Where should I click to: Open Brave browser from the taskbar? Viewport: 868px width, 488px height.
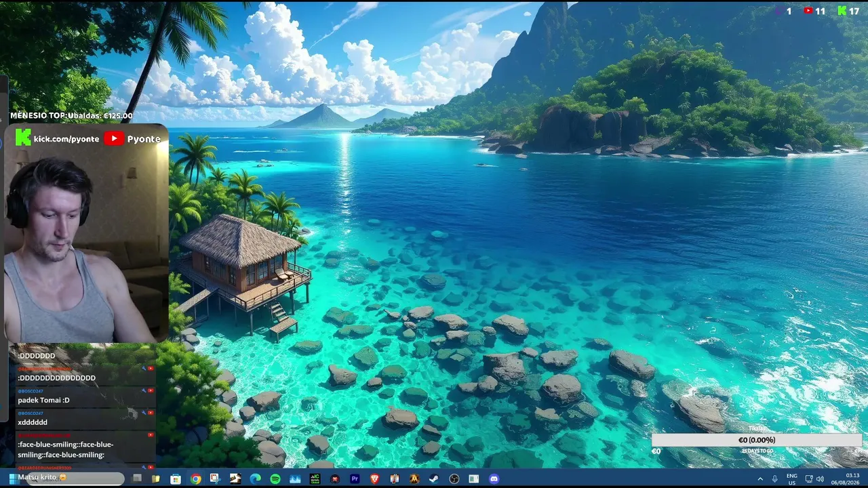374,479
